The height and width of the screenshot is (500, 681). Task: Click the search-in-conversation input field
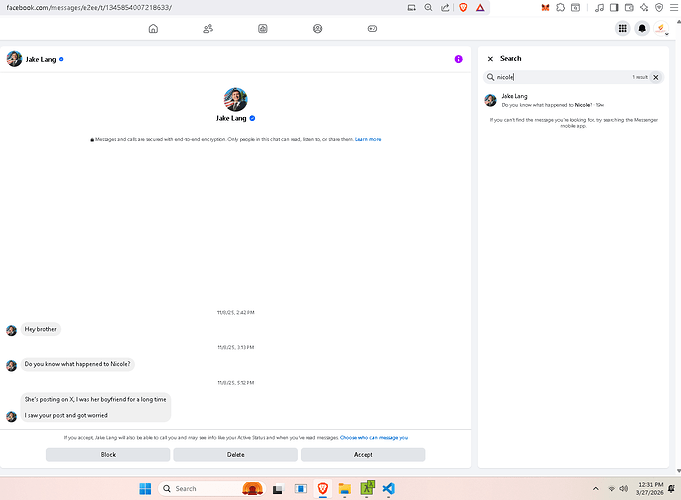pos(560,77)
